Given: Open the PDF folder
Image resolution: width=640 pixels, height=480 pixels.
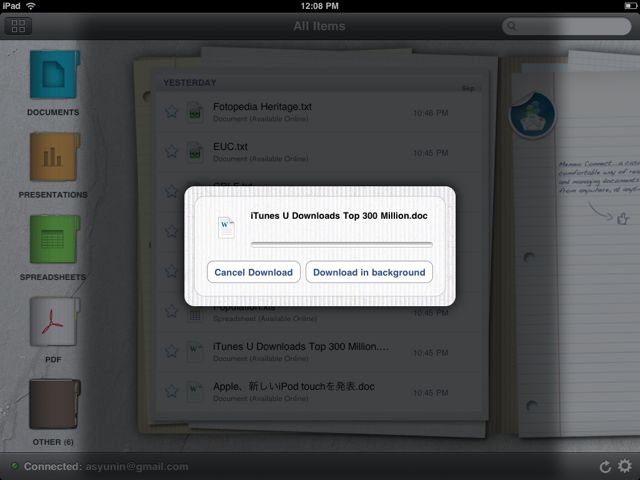Looking at the screenshot, I should (54, 322).
